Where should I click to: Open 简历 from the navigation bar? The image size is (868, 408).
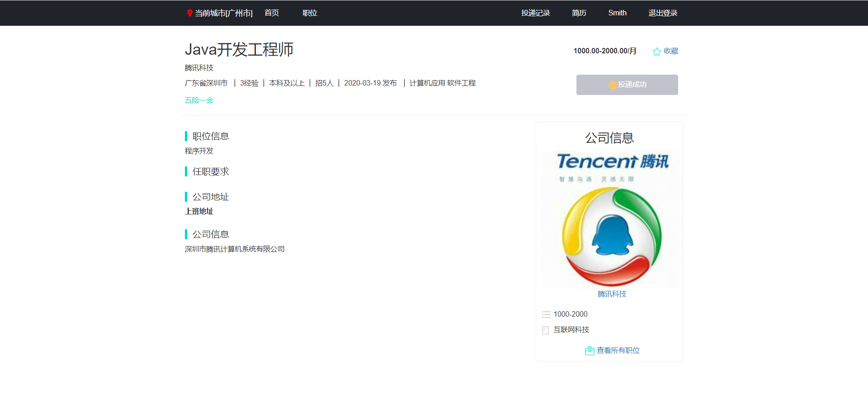579,13
